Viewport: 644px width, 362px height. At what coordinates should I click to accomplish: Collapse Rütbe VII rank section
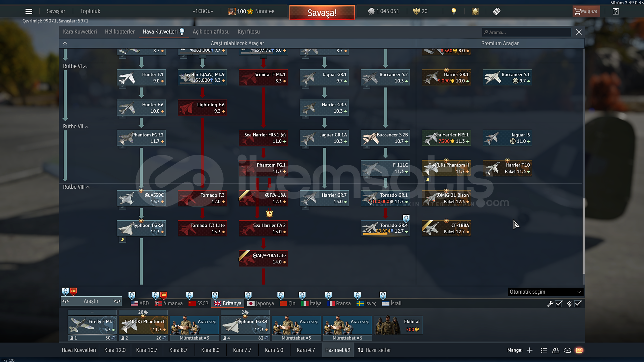pos(76,127)
